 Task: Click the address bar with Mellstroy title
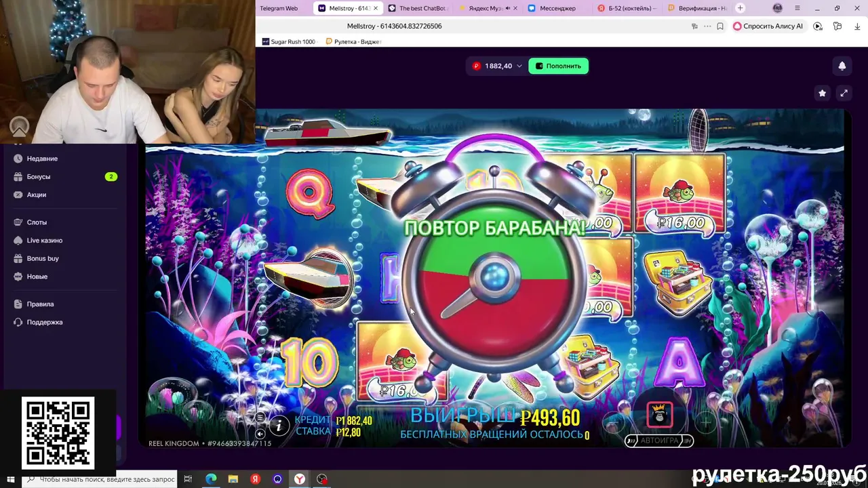pyautogui.click(x=393, y=26)
